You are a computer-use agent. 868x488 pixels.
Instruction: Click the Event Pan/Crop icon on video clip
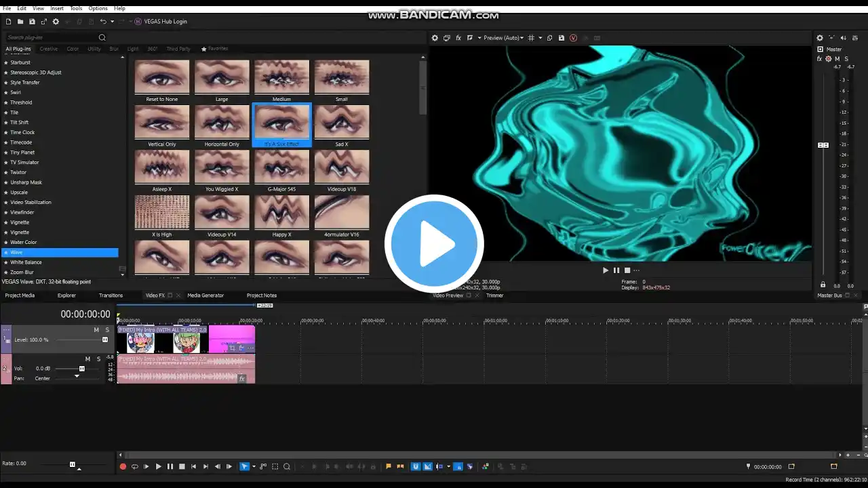(232, 348)
